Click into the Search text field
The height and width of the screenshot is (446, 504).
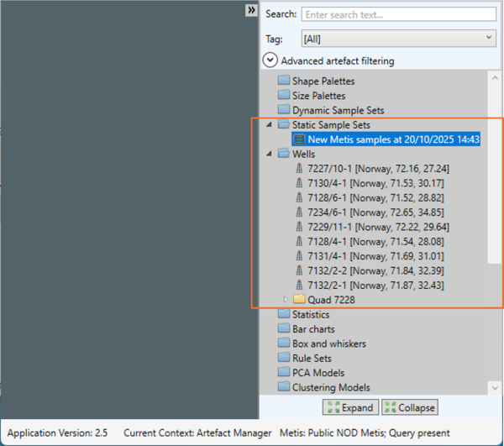click(x=398, y=14)
